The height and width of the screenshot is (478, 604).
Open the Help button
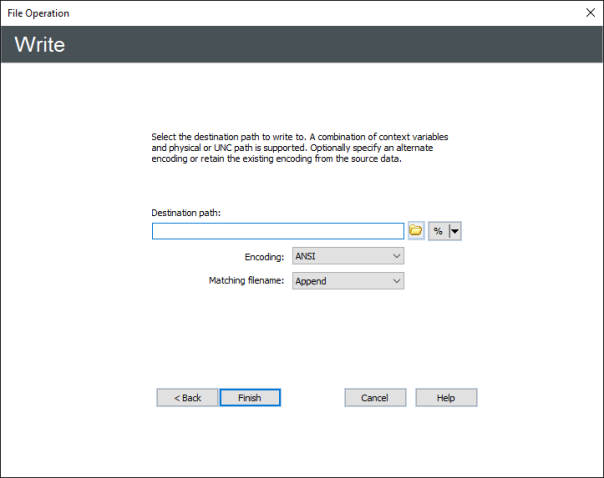click(446, 397)
